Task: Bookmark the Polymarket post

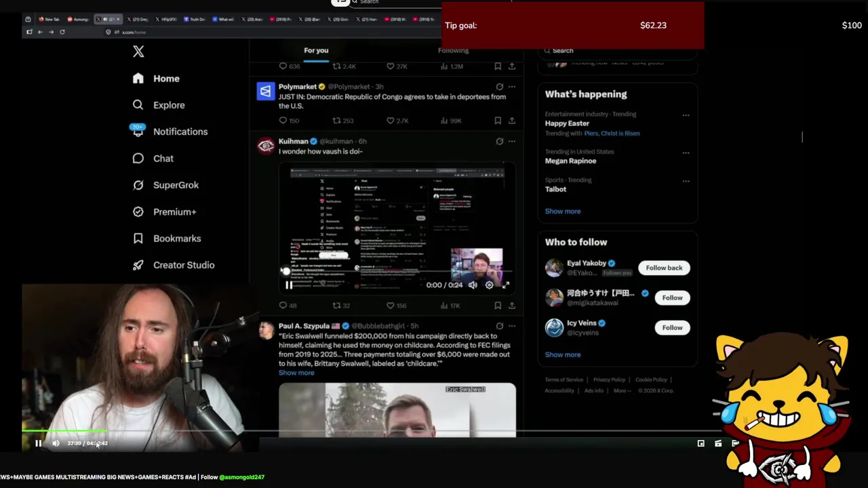Action: click(x=498, y=121)
